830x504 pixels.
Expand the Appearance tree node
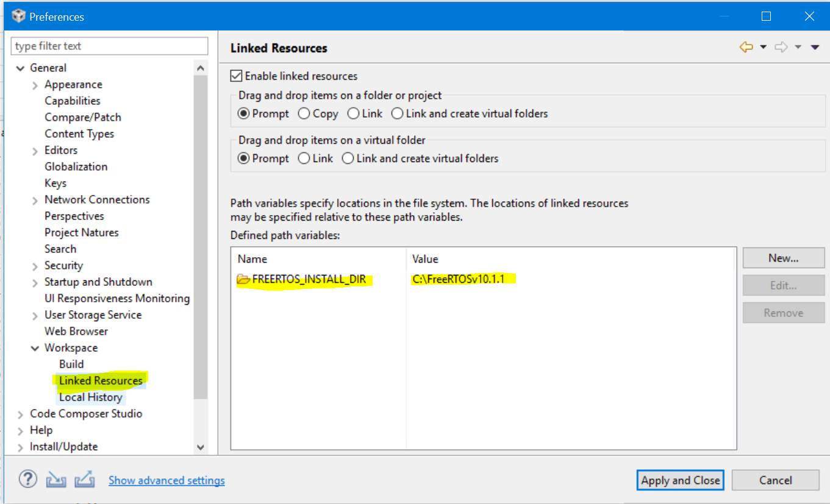35,85
